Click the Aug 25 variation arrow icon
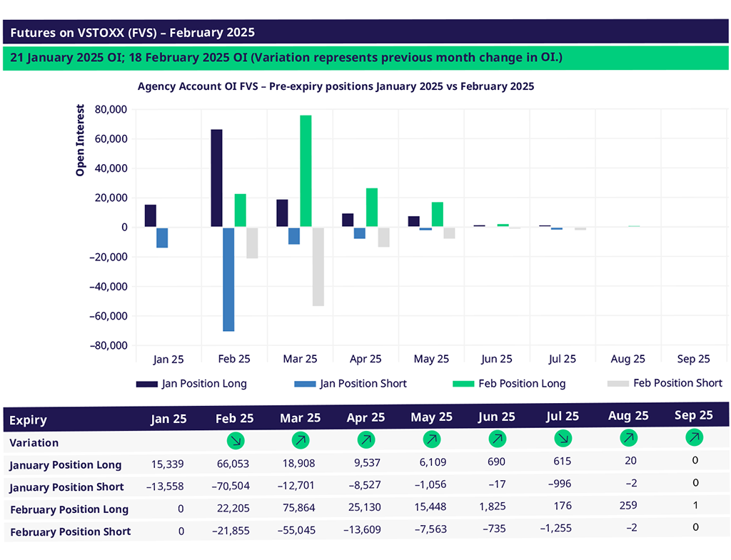The height and width of the screenshot is (560, 731). point(628,437)
